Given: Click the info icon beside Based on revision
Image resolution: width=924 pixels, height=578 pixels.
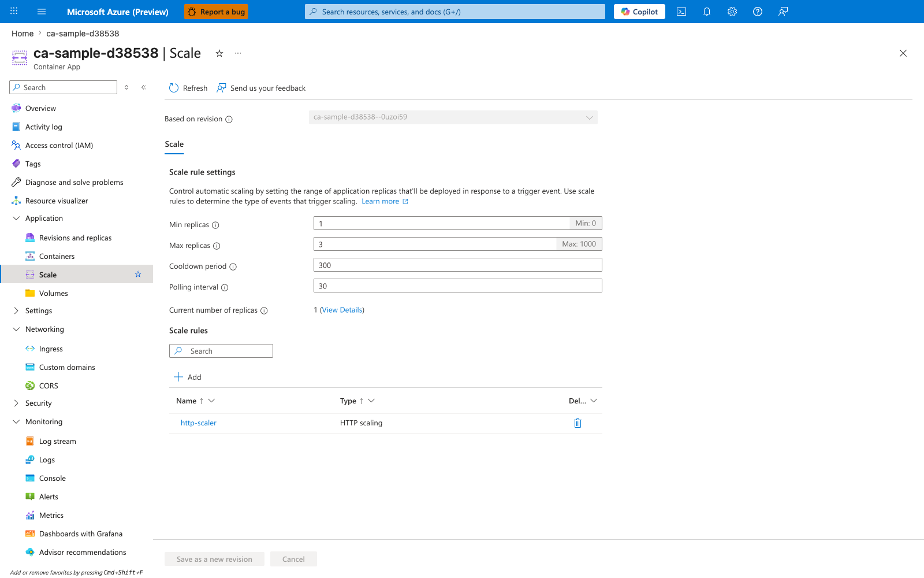Looking at the screenshot, I should pyautogui.click(x=229, y=120).
